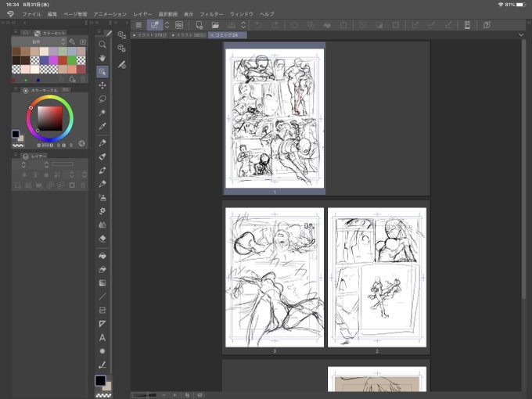Open the dropdown arrows beside edit mode button
The width and height of the screenshot is (532, 399).
[x=167, y=25]
